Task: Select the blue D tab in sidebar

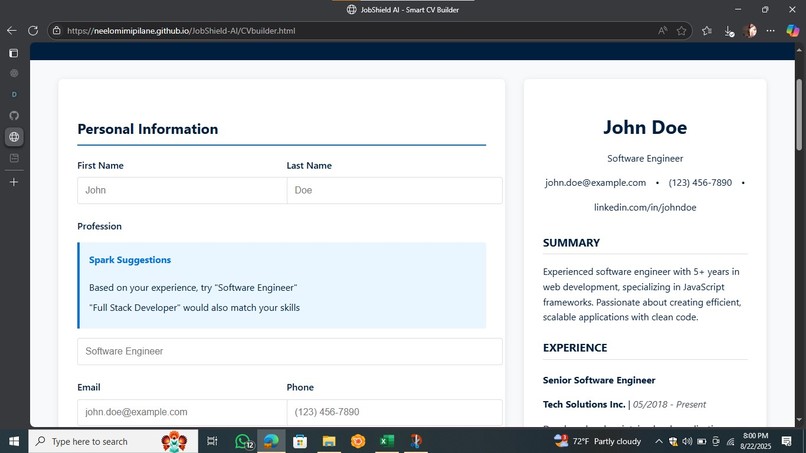Action: pyautogui.click(x=14, y=95)
